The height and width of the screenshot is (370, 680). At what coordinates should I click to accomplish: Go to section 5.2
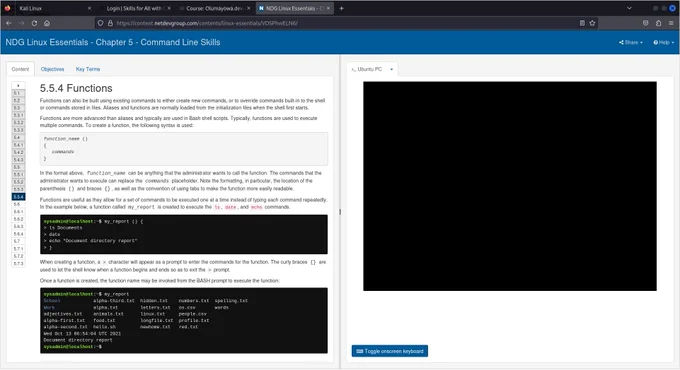coord(18,100)
